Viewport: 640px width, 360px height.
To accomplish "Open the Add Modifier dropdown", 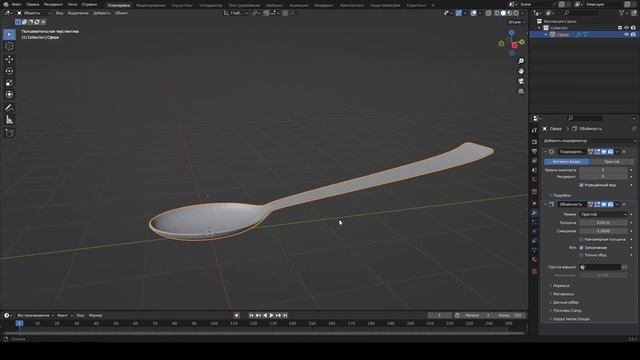I will (589, 141).
